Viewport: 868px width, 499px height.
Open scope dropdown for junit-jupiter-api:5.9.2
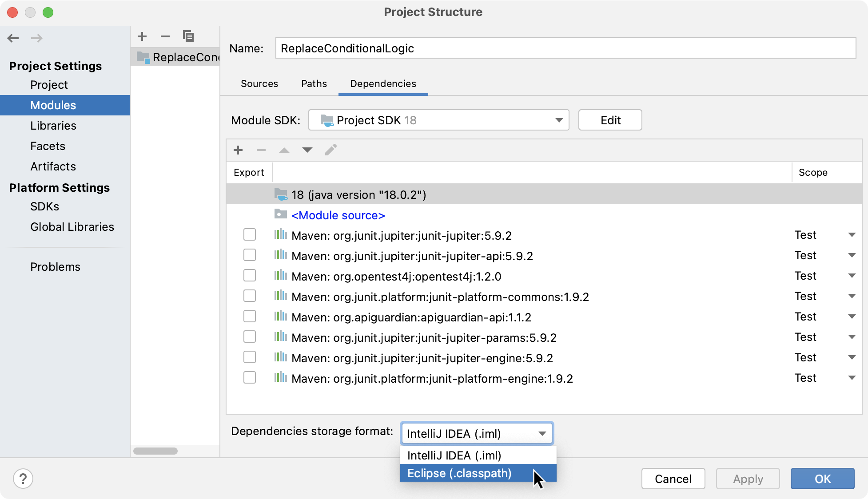852,255
